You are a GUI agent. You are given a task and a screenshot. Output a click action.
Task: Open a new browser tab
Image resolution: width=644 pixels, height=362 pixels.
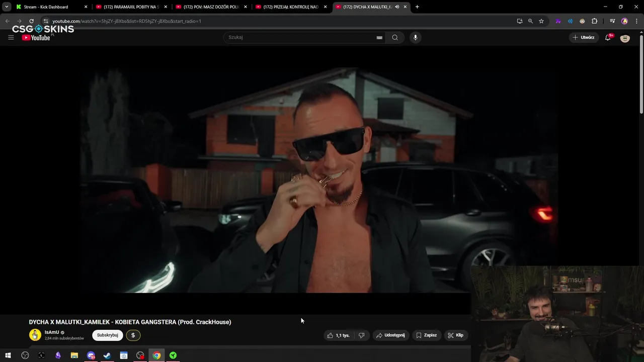417,7
